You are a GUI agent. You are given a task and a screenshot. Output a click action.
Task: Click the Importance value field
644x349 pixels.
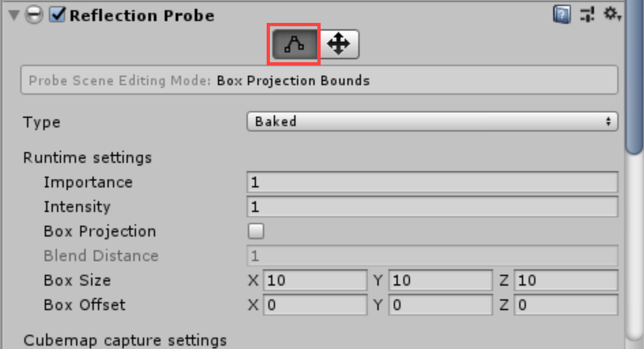coord(432,182)
